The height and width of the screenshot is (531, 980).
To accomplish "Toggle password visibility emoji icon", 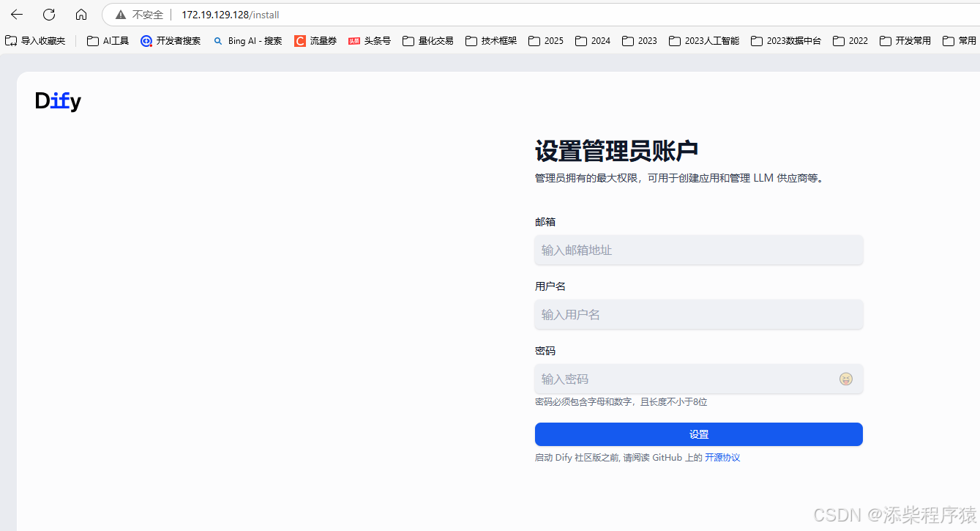I will [x=845, y=379].
